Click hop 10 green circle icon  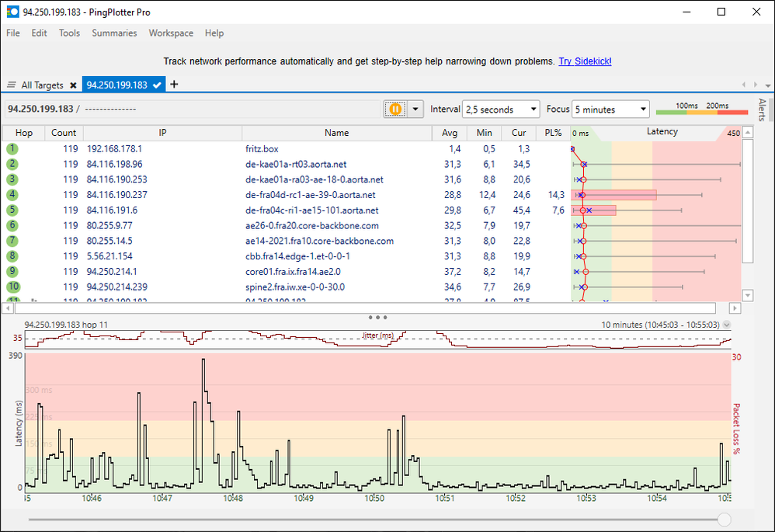(x=13, y=287)
